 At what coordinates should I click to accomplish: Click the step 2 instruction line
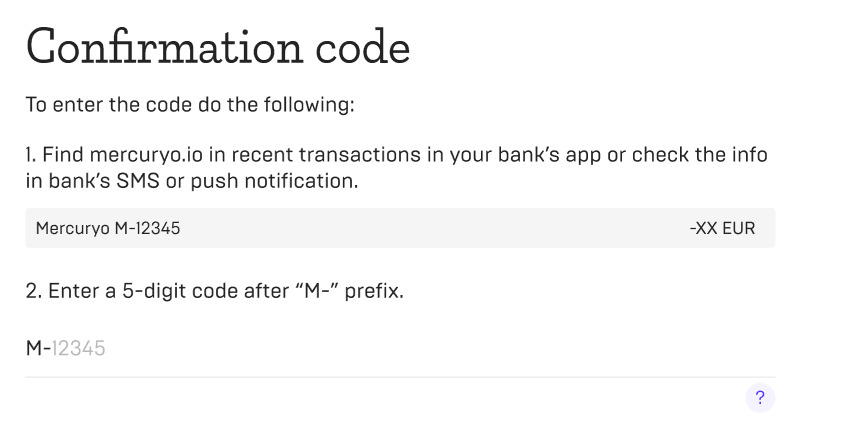tap(215, 291)
